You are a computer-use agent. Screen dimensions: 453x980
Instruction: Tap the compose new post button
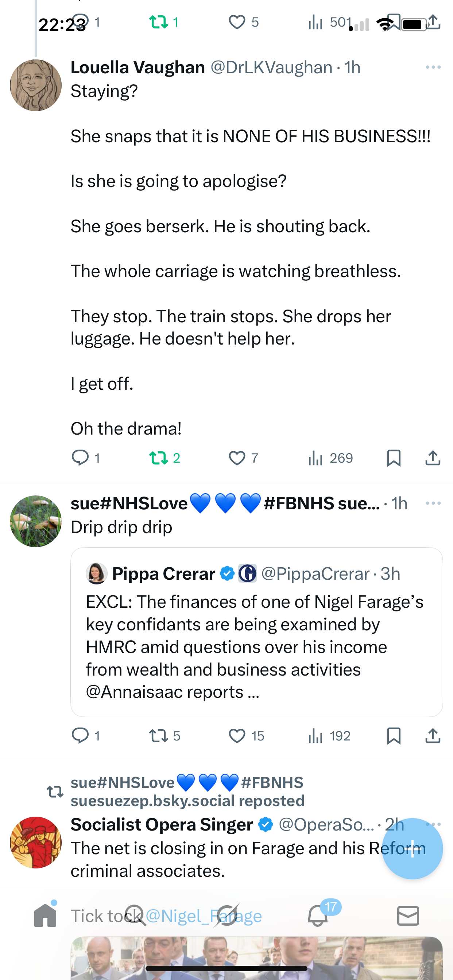coord(412,848)
